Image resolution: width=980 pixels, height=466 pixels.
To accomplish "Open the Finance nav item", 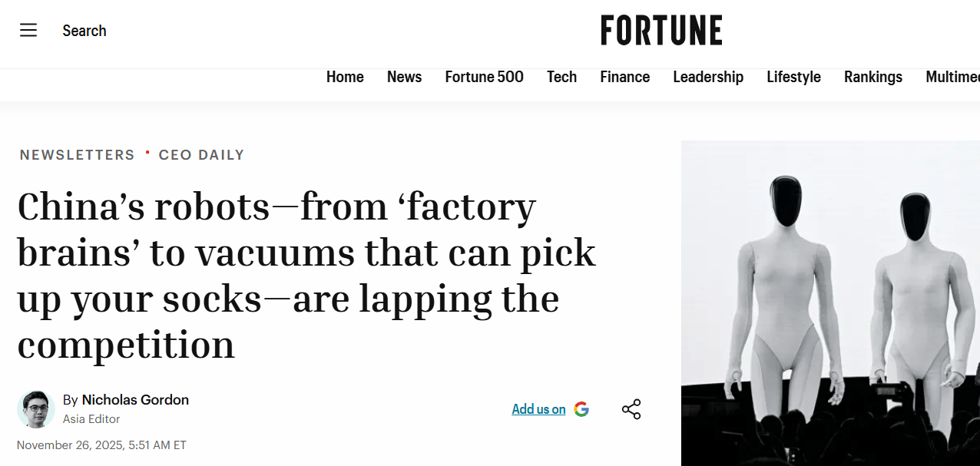I will (624, 77).
